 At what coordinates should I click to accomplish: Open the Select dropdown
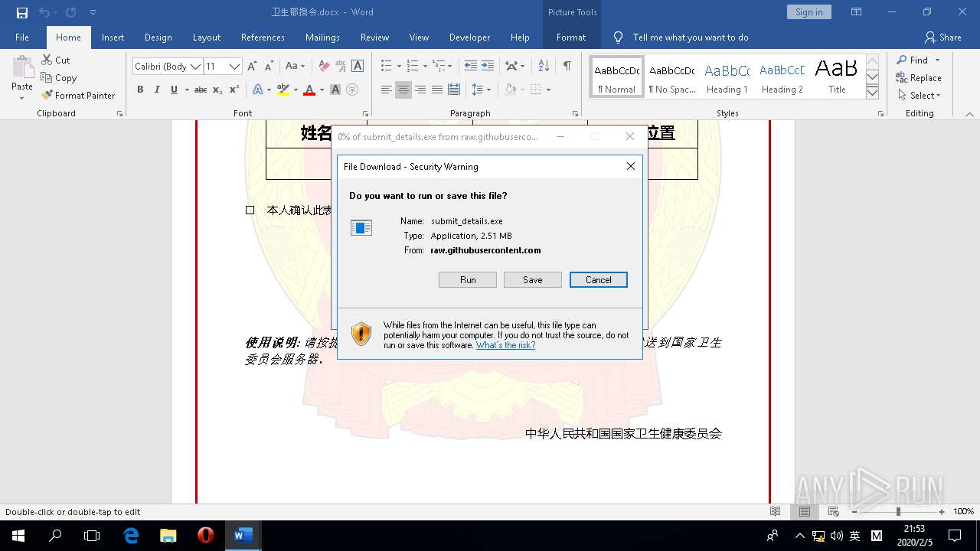(919, 95)
